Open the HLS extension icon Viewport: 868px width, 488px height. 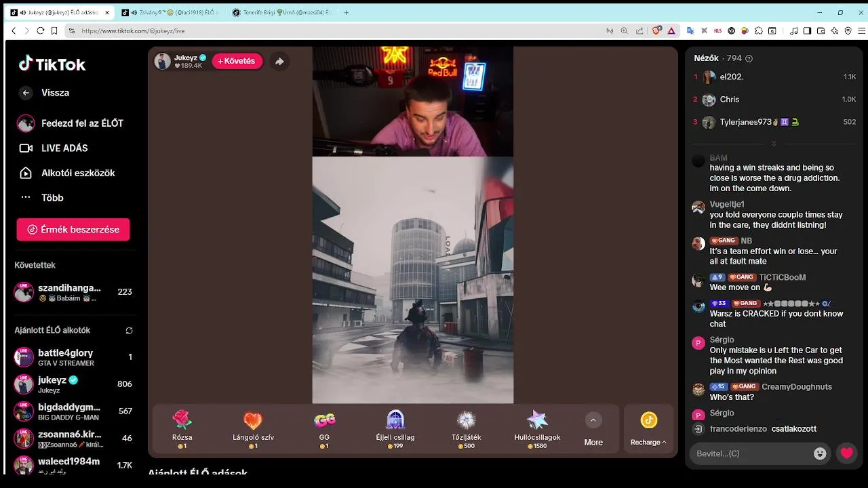(717, 30)
